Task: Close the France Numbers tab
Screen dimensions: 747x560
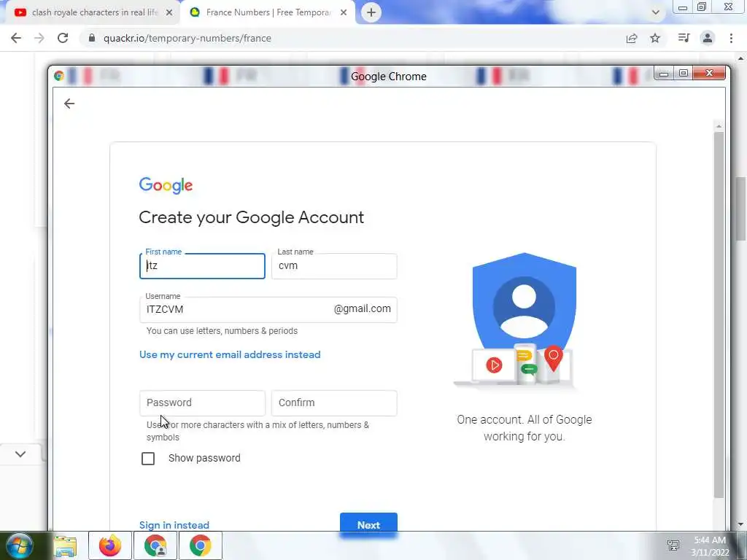Action: click(x=344, y=12)
